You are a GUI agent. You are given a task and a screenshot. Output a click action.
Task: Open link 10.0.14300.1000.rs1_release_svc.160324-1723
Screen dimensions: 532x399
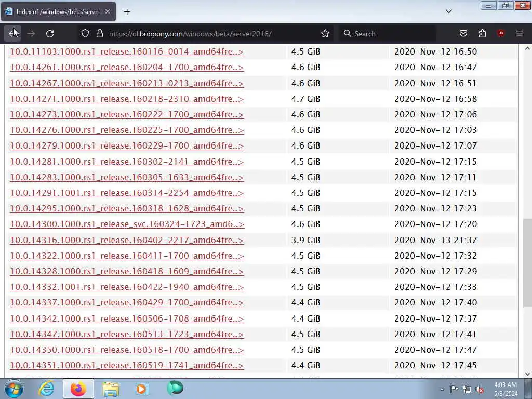coord(127,224)
